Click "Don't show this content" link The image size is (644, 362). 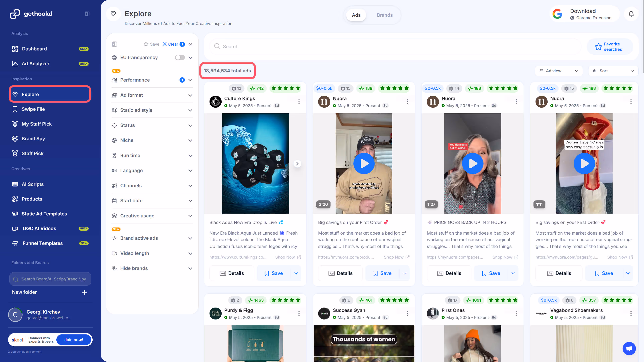[25, 352]
